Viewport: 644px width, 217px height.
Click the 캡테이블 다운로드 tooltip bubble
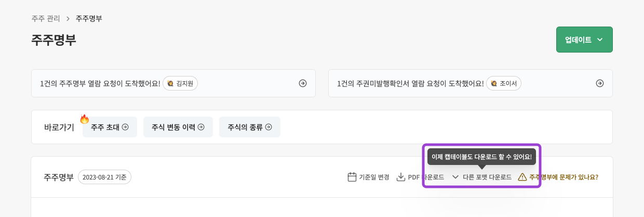(481, 157)
